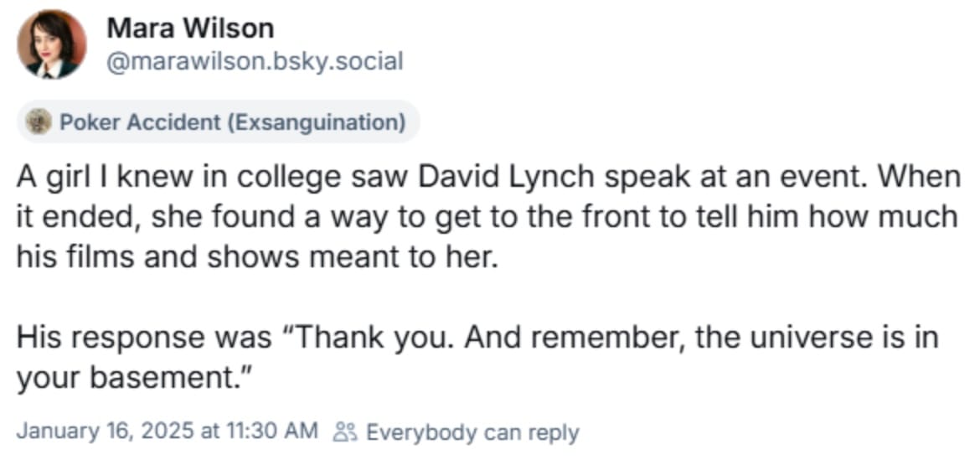This screenshot has height=460, width=980.
Task: Click the Mara Wilson display name
Action: coord(190,28)
